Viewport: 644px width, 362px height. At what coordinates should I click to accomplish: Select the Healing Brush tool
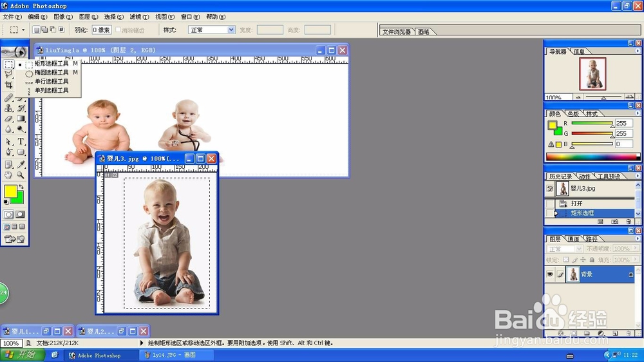(8, 98)
